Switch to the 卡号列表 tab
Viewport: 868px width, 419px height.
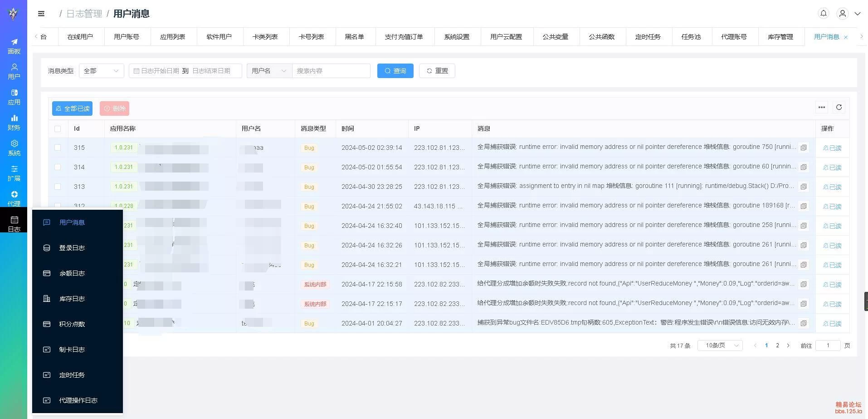pos(312,37)
